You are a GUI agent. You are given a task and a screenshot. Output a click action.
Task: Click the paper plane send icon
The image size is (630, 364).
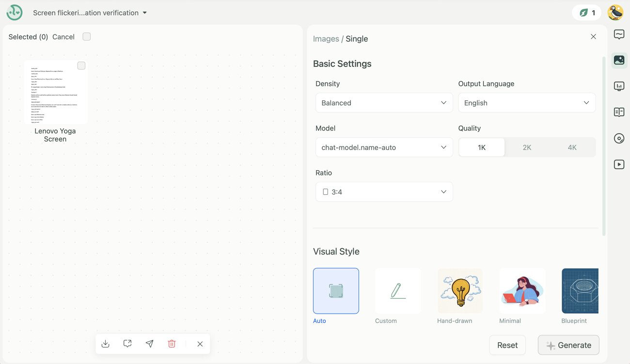[150, 344]
